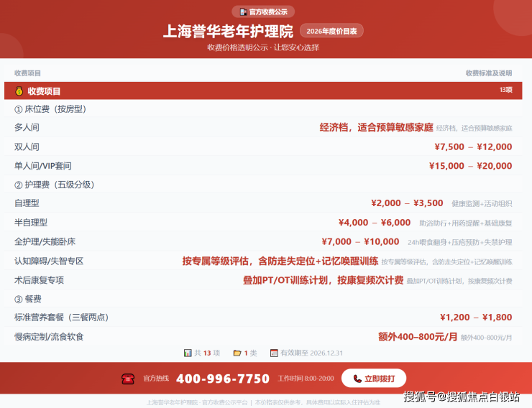Click the price ¥7,500 – ¥12,000
This screenshot has width=532, height=408.
473,147
